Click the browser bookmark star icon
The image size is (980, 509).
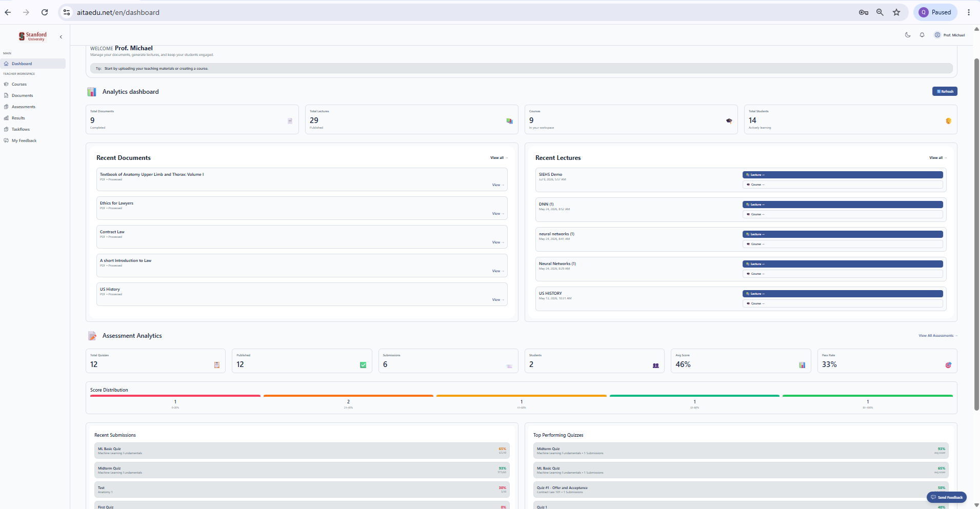click(896, 12)
